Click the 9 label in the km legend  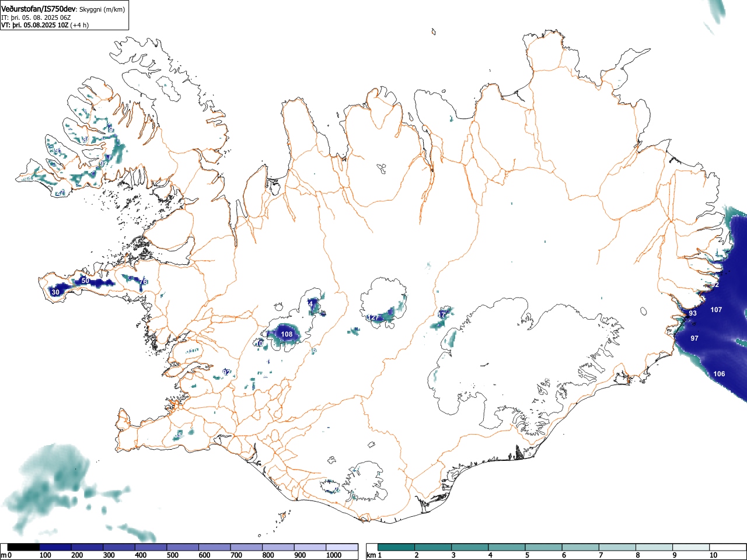pyautogui.click(x=675, y=555)
